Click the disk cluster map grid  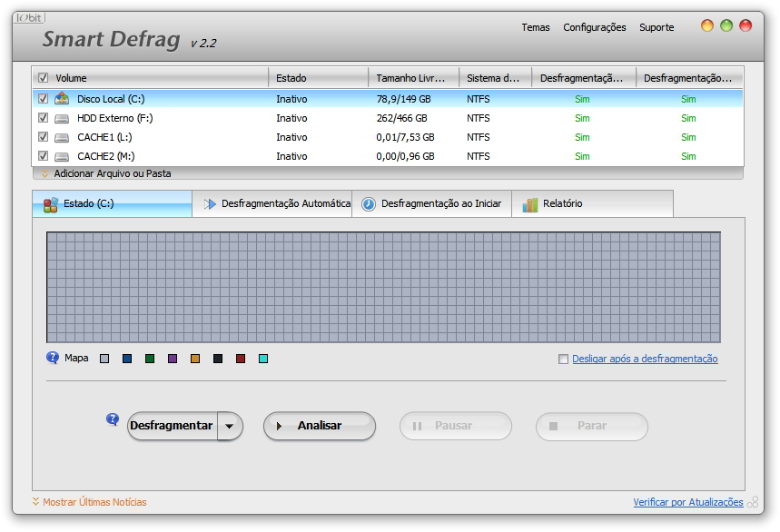coord(383,288)
